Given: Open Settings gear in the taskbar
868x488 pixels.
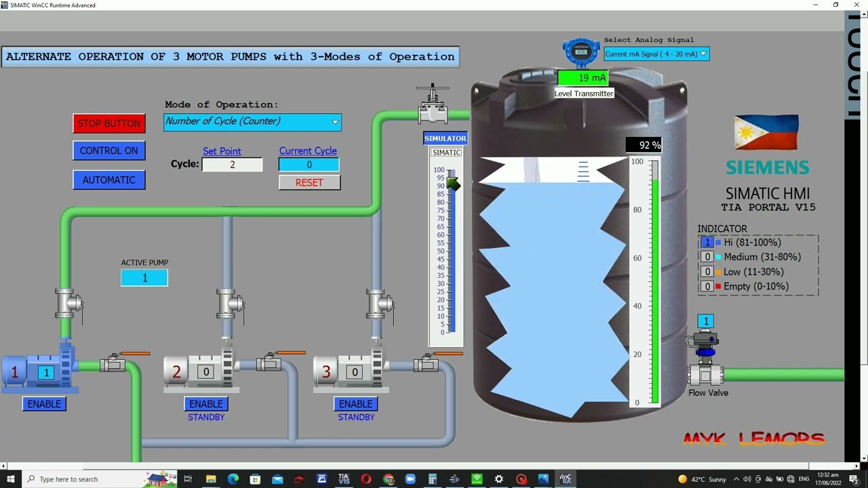Looking at the screenshot, I should pyautogui.click(x=499, y=479).
